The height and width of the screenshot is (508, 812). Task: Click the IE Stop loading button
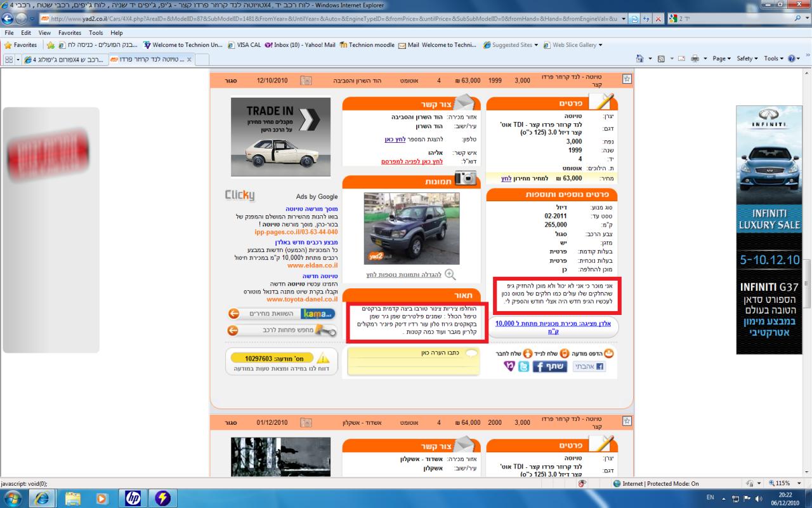tap(658, 19)
